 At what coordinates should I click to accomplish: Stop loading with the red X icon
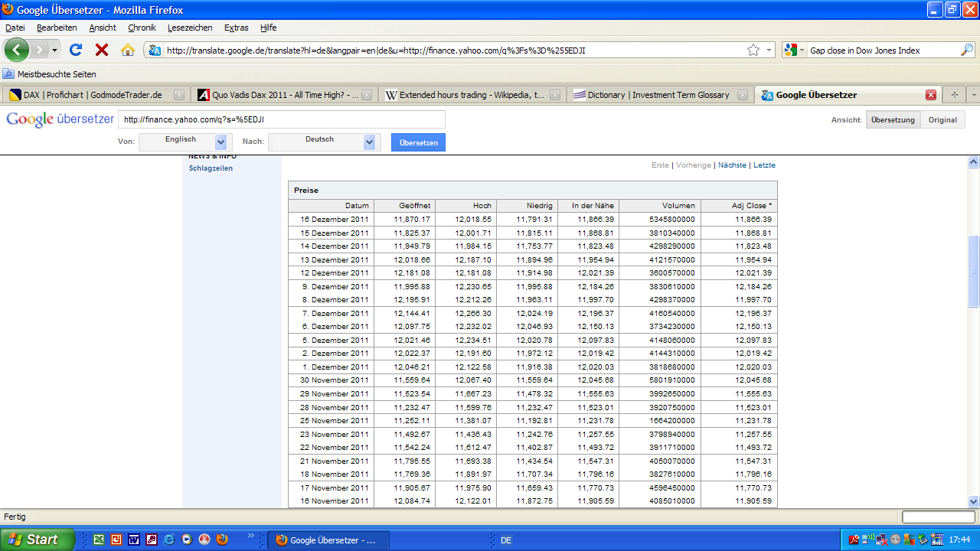(x=101, y=50)
